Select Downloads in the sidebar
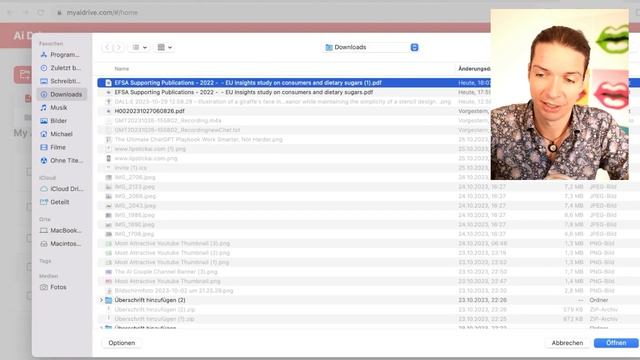This screenshot has height=360, width=640. [61, 94]
